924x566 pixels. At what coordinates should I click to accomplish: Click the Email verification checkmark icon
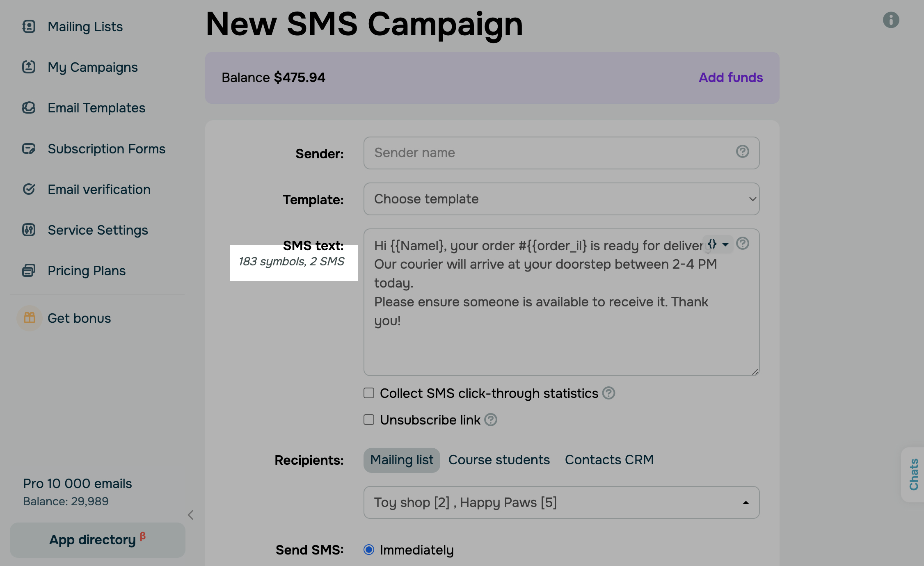point(29,189)
